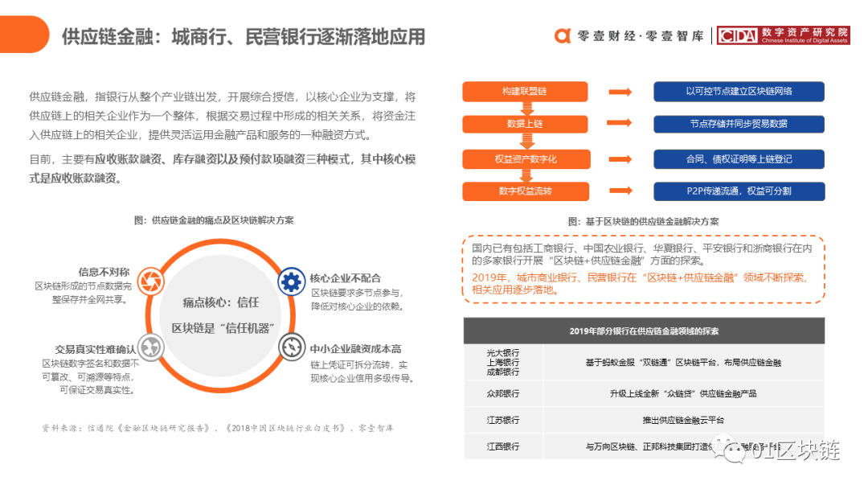Toggle the 数据上链 step box

pos(525,124)
